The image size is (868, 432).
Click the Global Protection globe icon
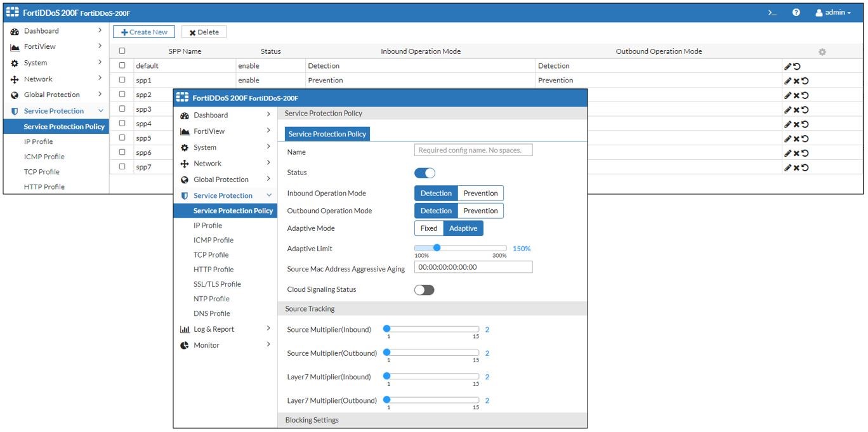(x=184, y=180)
